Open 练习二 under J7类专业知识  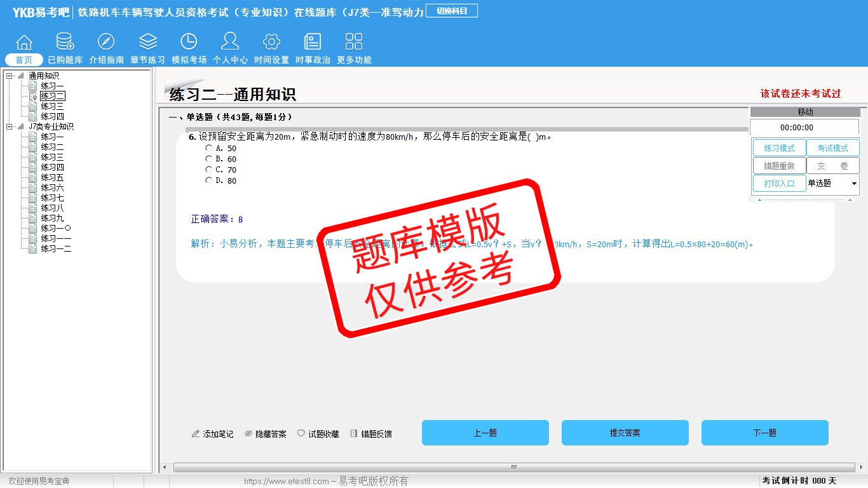pos(52,147)
